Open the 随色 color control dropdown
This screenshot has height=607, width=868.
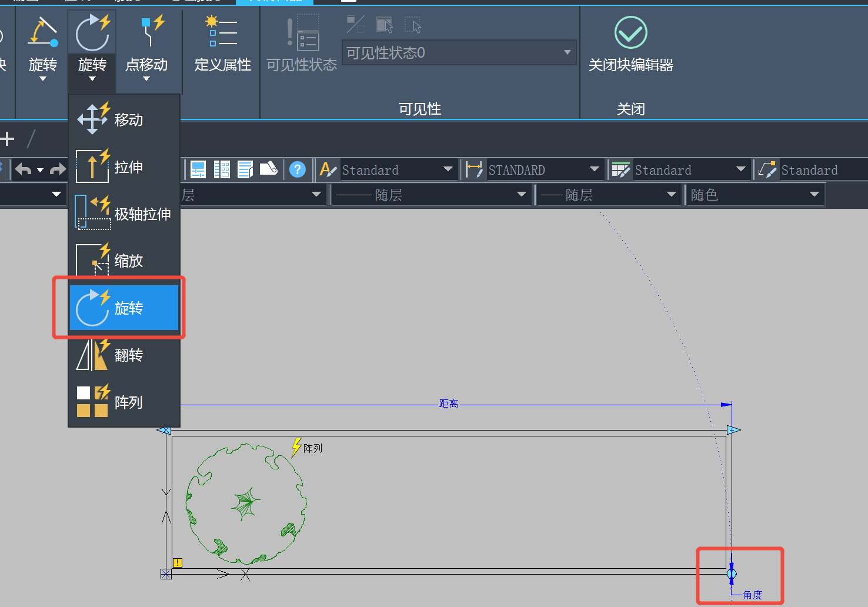(x=814, y=195)
